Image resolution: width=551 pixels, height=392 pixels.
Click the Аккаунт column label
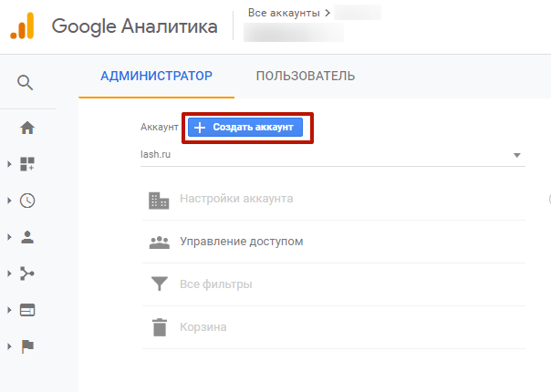(159, 127)
